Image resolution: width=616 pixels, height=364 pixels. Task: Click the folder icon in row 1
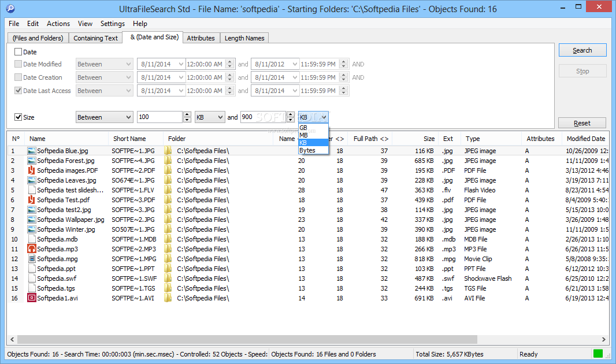click(168, 151)
